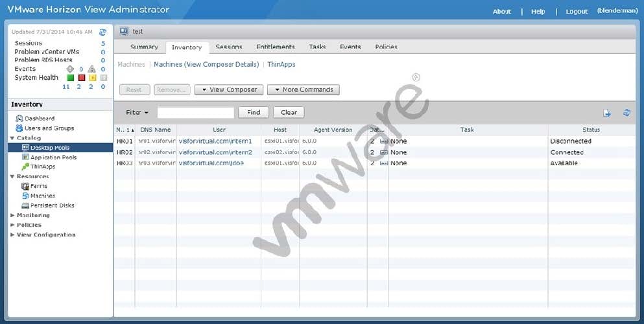Viewport: 644px width, 324px height.
Task: Open the View Composer dropdown
Action: (229, 90)
